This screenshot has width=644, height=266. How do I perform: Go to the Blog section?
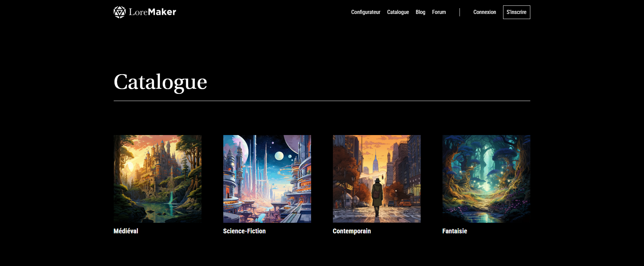click(x=420, y=12)
